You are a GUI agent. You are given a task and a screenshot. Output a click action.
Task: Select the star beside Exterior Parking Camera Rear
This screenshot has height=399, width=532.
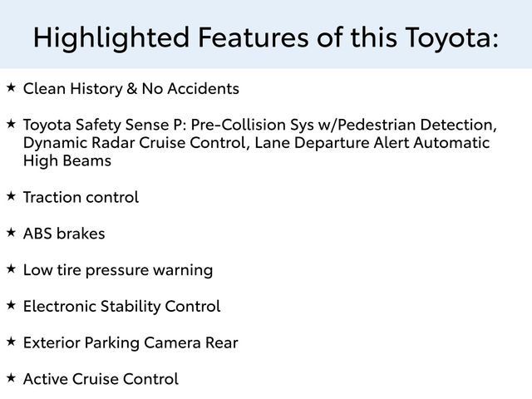coord(10,341)
